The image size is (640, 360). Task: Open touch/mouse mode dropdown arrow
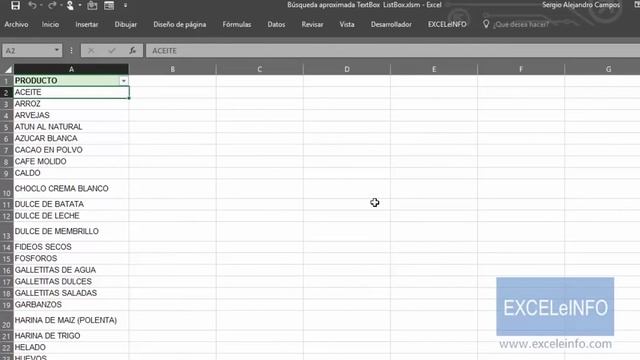point(80,5)
